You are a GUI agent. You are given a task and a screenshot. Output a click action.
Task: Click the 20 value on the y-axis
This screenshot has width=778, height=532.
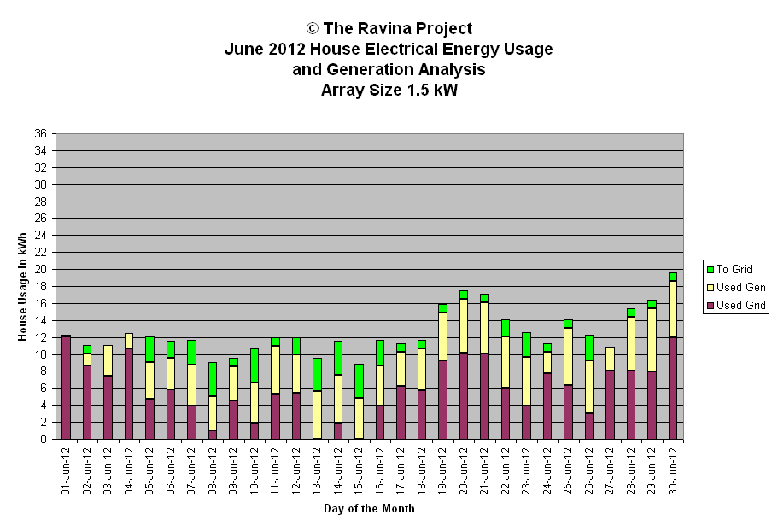(x=40, y=270)
